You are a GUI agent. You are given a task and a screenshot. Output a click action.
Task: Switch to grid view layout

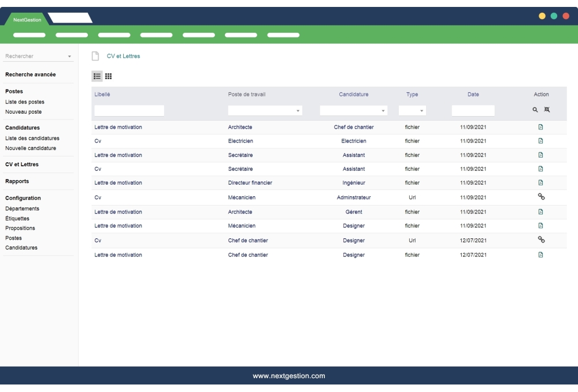tap(108, 76)
